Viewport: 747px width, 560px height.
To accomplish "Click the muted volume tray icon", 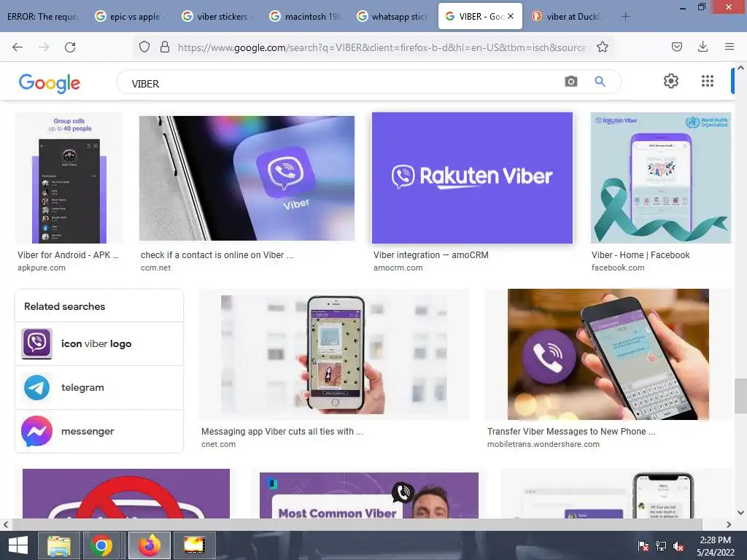I will [678, 546].
